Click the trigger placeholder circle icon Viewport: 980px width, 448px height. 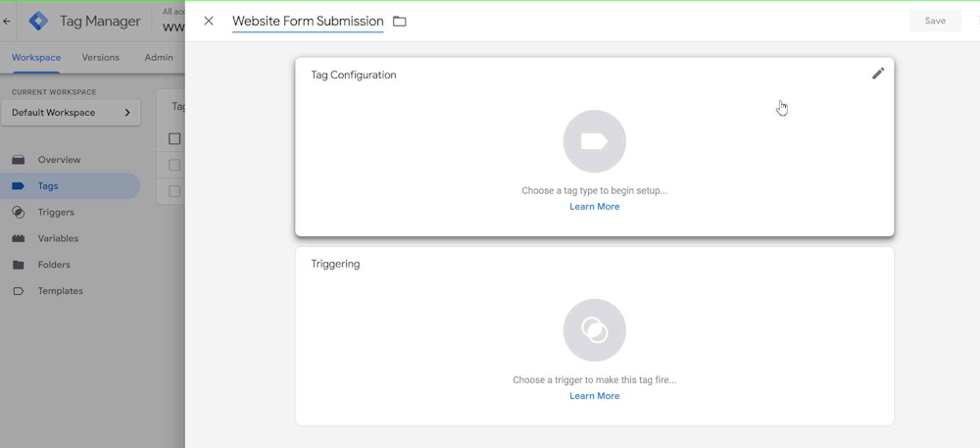[594, 330]
